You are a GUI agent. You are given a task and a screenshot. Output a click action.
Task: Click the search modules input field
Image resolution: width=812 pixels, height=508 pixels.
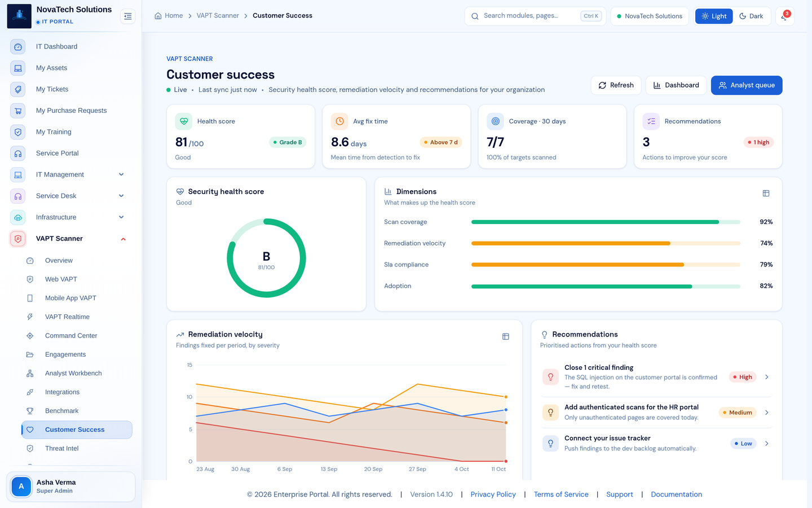[x=535, y=16]
